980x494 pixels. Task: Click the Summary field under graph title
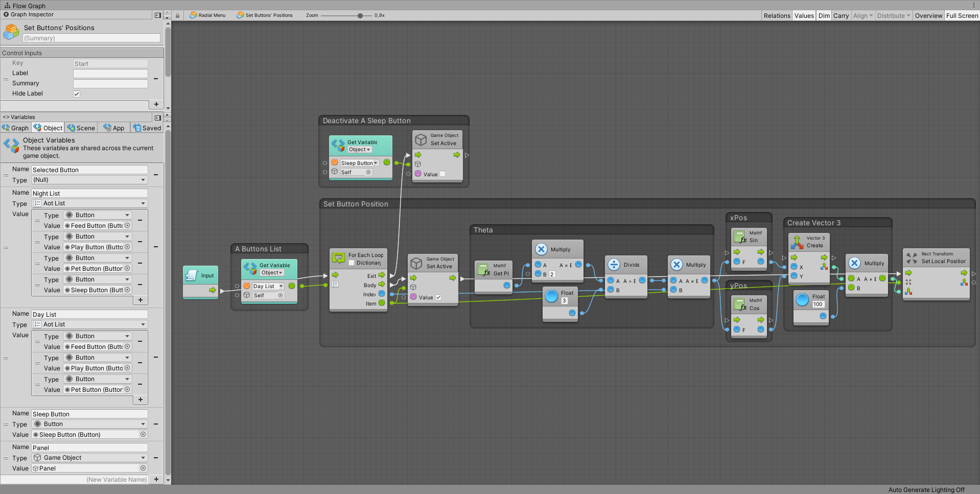pyautogui.click(x=91, y=38)
